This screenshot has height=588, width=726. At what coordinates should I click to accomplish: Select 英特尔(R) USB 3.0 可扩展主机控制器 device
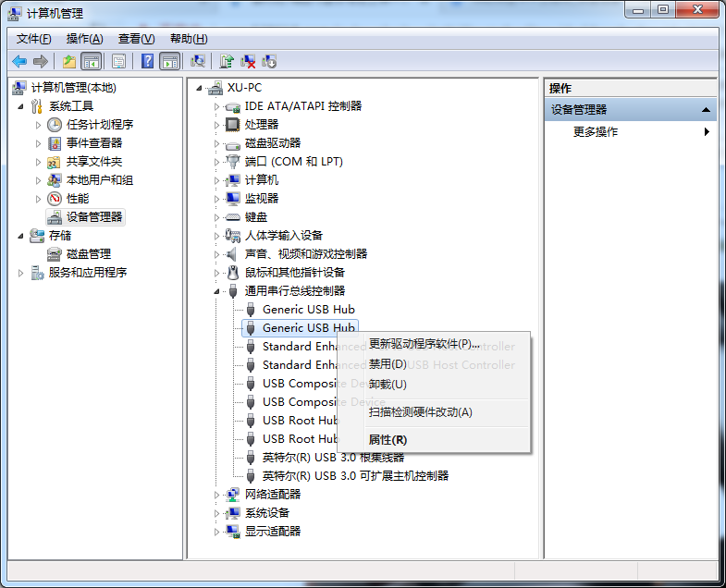[355, 476]
